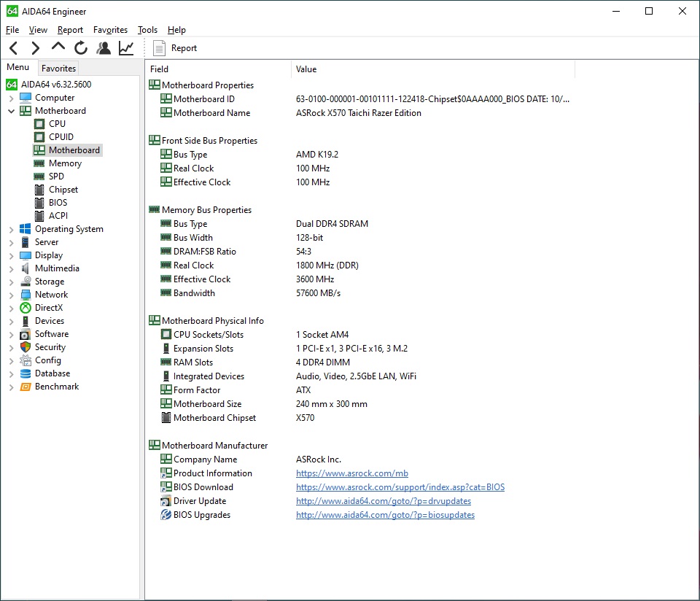
Task: Collapse the Motherboard tree node
Action: [x=11, y=111]
